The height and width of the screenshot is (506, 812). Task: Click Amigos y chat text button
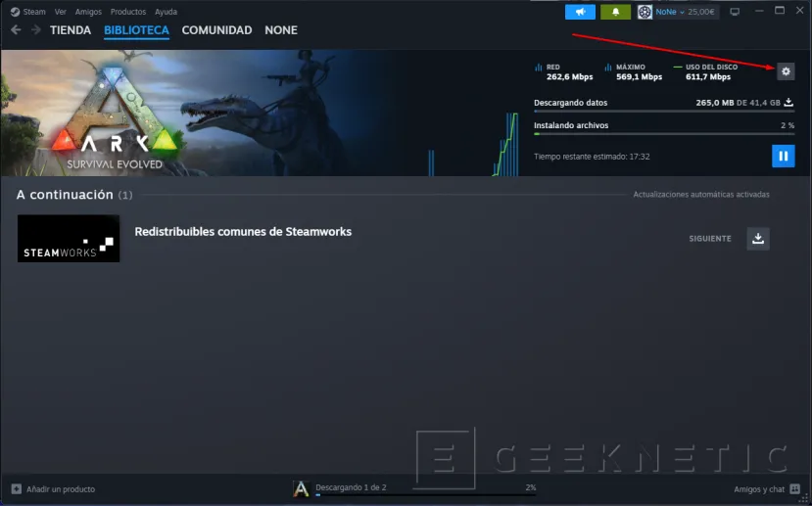click(x=759, y=489)
